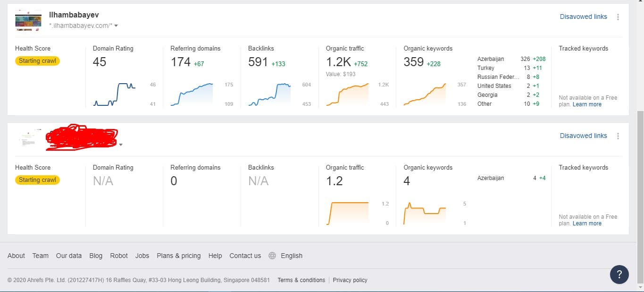Open Disavowed links for the second project

583,136
